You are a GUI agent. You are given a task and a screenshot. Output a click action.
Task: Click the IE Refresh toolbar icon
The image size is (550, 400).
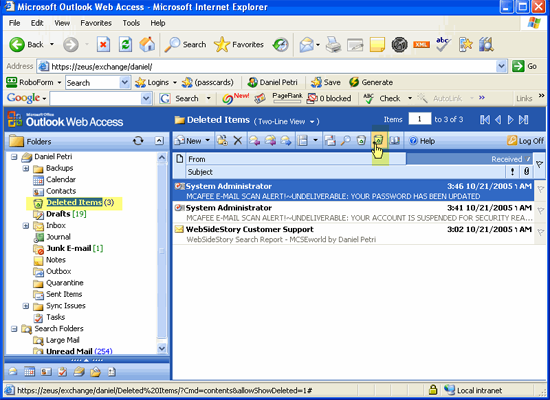(125, 45)
